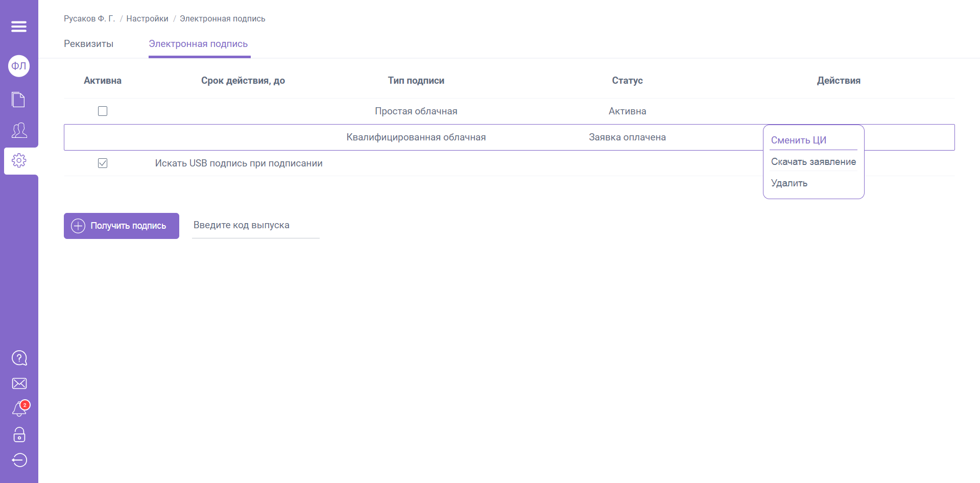This screenshot has height=483, width=980.
Task: Open the Электронная подпись tab
Action: pyautogui.click(x=199, y=44)
